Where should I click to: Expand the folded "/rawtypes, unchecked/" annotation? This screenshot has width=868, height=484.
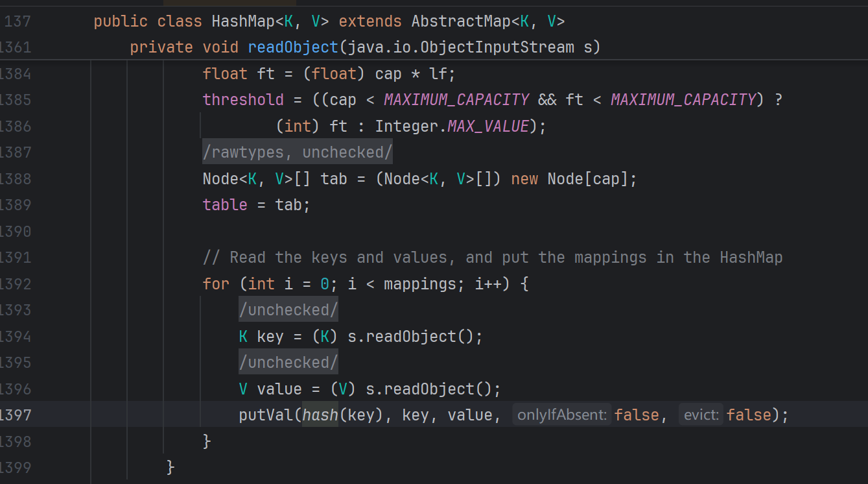coord(297,152)
